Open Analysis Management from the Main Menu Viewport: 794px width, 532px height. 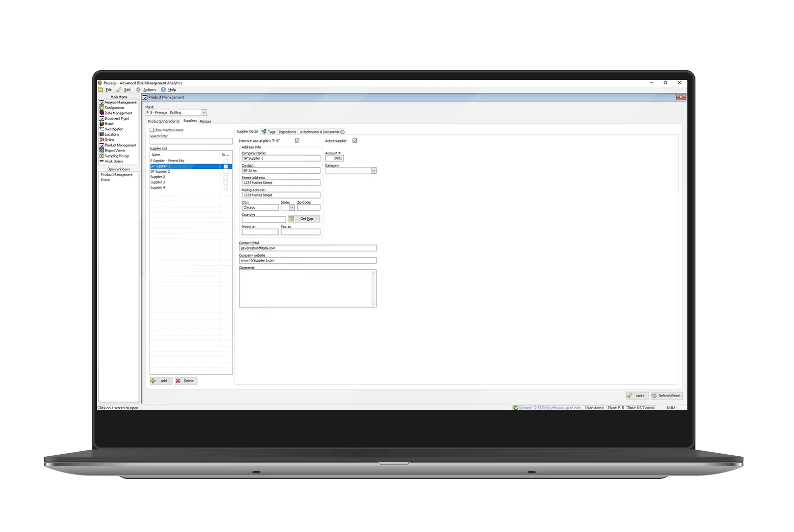118,103
